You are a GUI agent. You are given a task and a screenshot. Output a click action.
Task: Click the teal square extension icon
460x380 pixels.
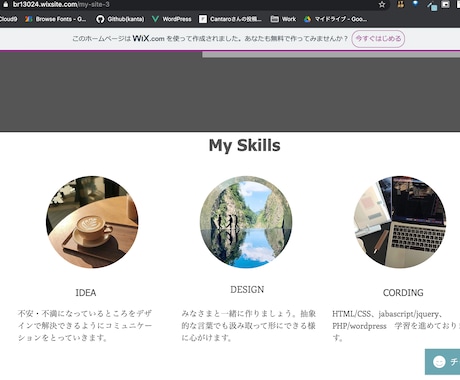(x=432, y=6)
